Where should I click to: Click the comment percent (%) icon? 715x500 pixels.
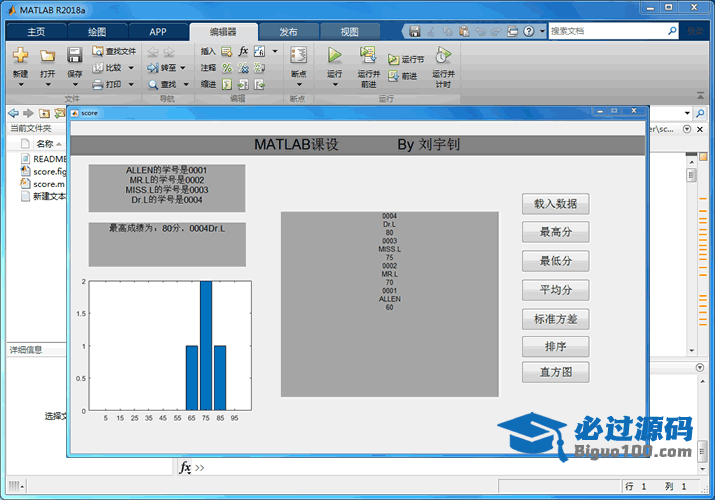[227, 68]
